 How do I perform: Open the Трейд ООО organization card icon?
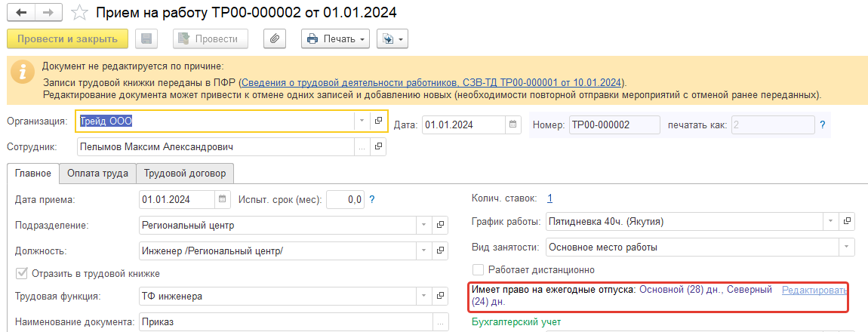(x=378, y=121)
